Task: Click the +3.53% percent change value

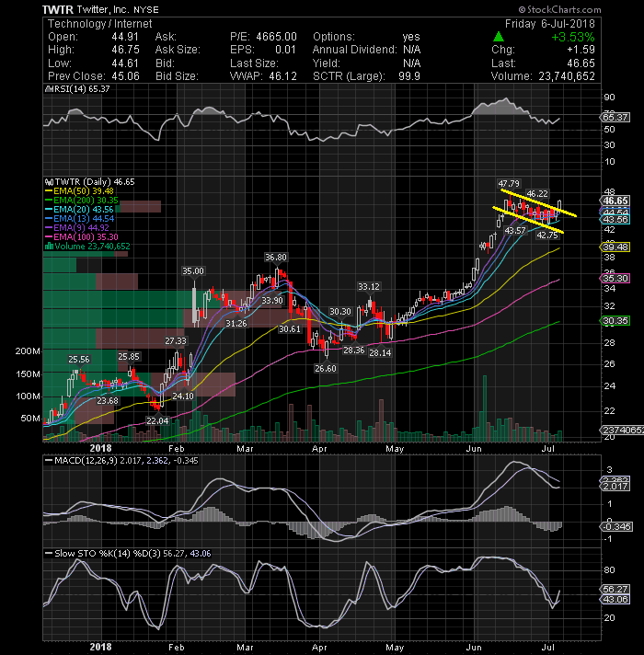Action: (573, 37)
